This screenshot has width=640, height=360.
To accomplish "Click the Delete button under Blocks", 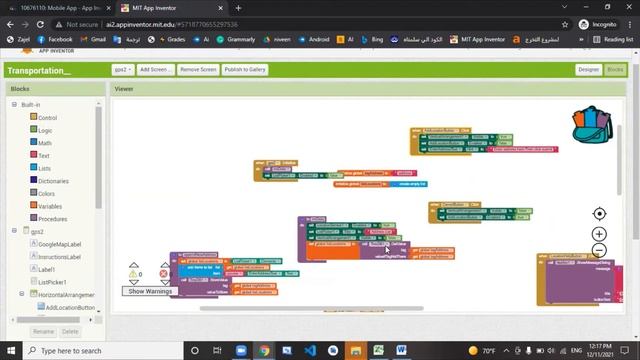I will click(x=70, y=331).
